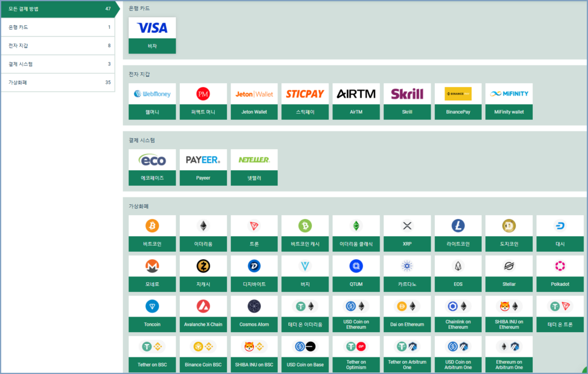
Task: Select 비트코인 캐시 Bitcoin Cash
Action: coord(305,233)
